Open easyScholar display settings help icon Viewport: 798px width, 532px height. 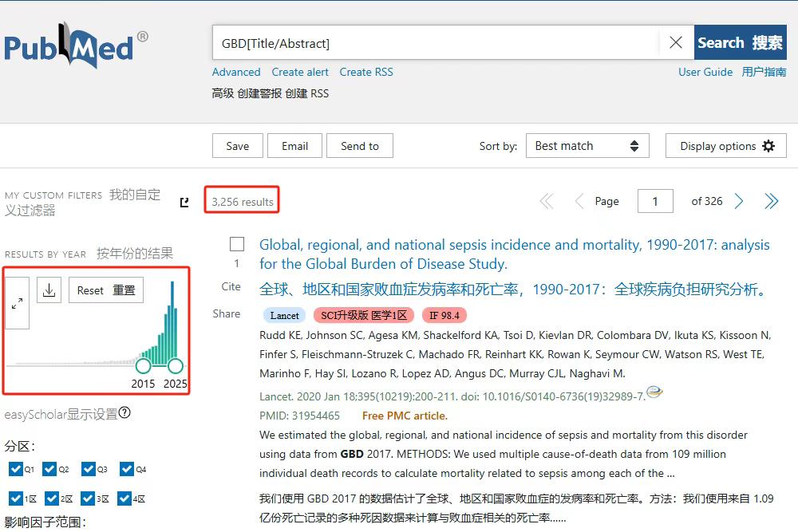[x=124, y=413]
